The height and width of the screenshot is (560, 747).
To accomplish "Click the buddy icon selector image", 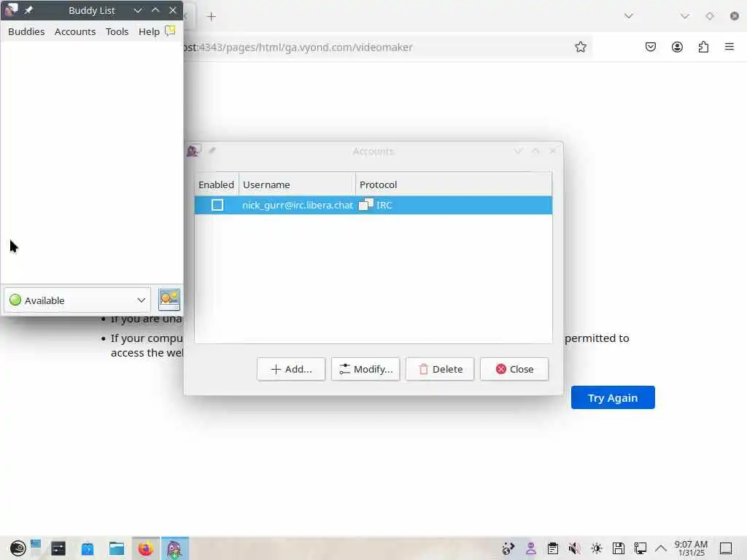I will [169, 300].
